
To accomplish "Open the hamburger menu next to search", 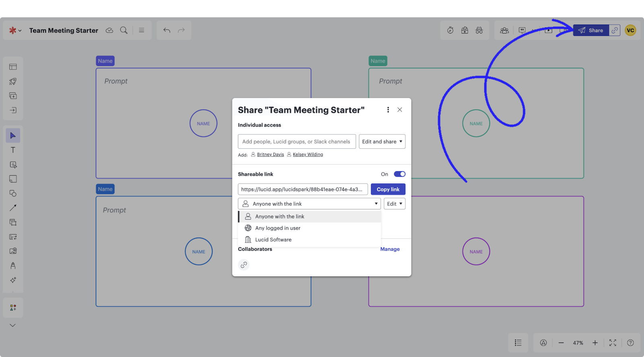I will pos(142,31).
